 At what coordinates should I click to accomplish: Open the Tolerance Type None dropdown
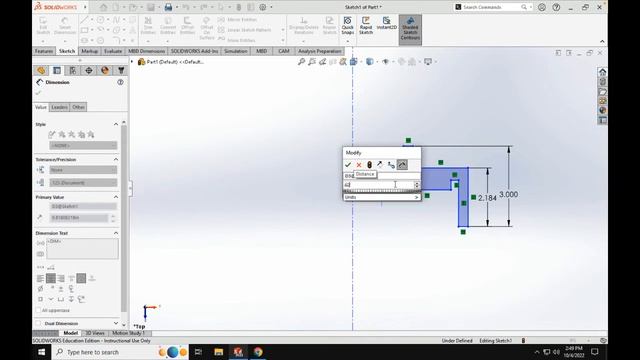[83, 170]
